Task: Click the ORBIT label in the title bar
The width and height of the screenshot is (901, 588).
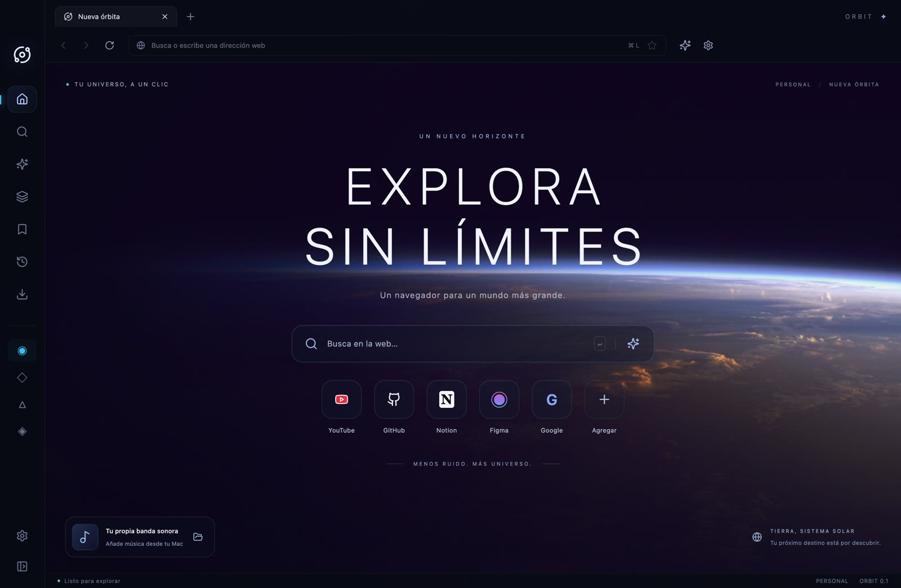Action: point(858,17)
